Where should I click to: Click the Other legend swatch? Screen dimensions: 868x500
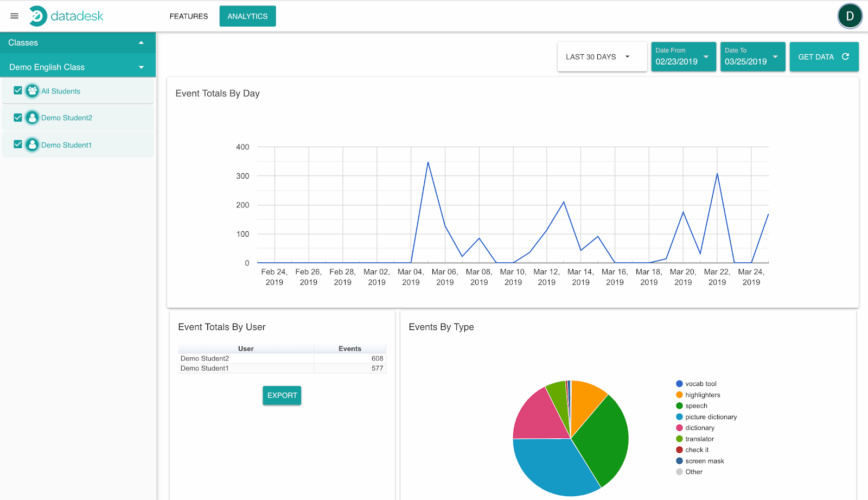[679, 472]
